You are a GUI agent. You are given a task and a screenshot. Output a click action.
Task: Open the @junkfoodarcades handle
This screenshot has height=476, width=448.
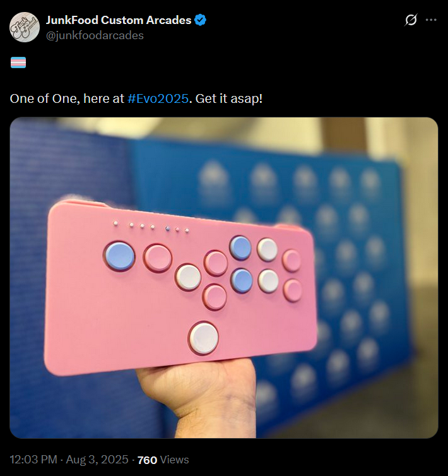tap(95, 35)
